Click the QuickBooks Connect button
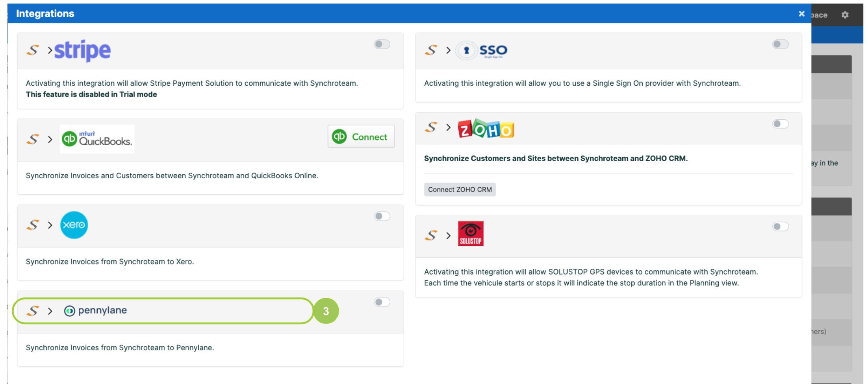Viewport: 868px width, 384px height. click(x=361, y=136)
